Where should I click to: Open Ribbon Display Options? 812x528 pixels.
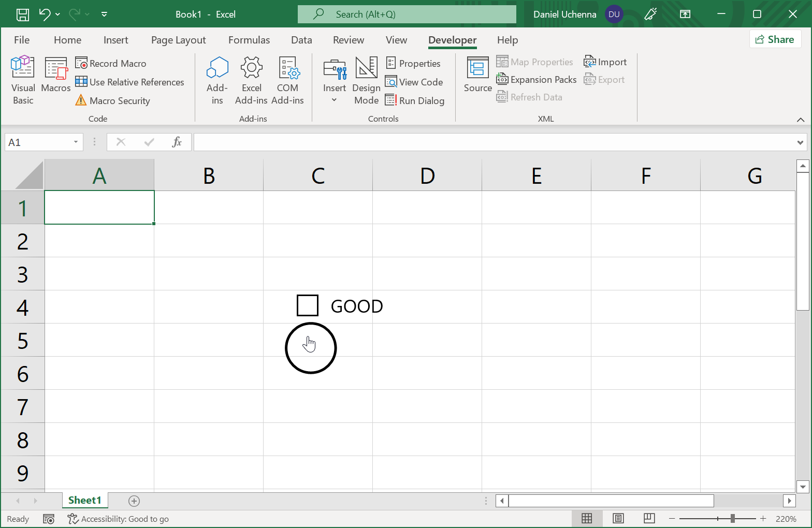(685, 14)
